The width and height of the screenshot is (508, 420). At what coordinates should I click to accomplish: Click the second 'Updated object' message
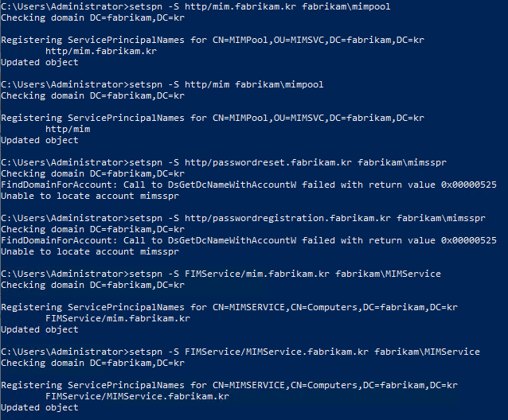[40, 140]
